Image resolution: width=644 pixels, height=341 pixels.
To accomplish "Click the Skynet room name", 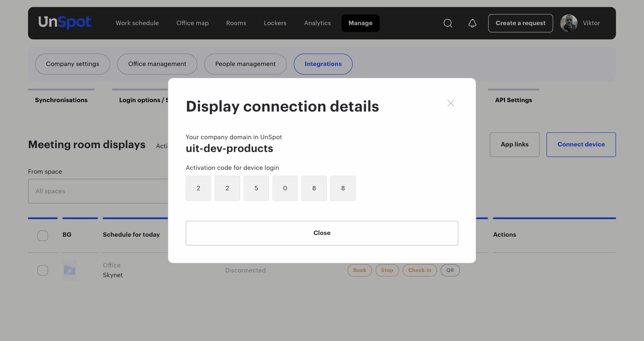I will point(113,275).
